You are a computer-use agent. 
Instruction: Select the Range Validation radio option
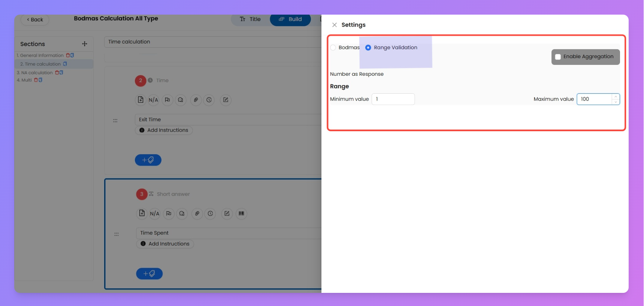(368, 48)
